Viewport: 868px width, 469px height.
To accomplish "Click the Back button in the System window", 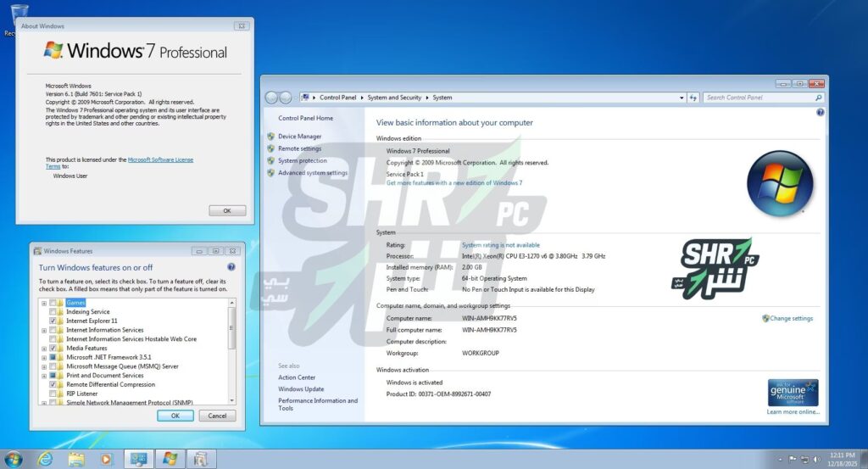I will [271, 98].
